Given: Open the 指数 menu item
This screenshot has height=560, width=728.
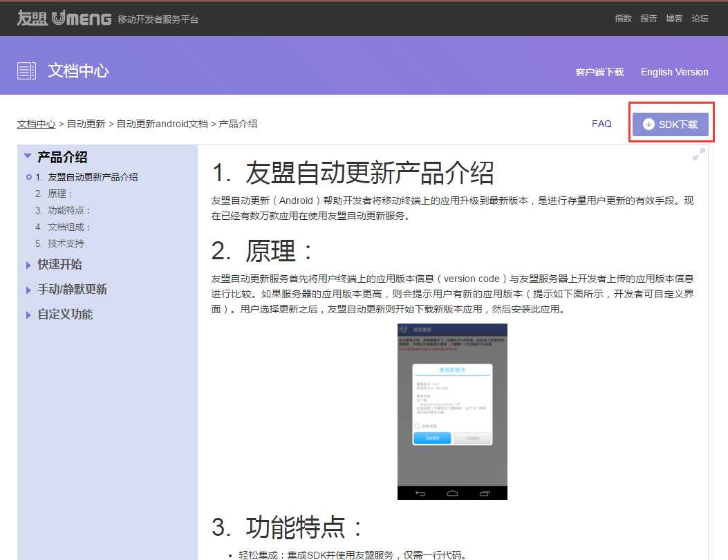Looking at the screenshot, I should [623, 19].
